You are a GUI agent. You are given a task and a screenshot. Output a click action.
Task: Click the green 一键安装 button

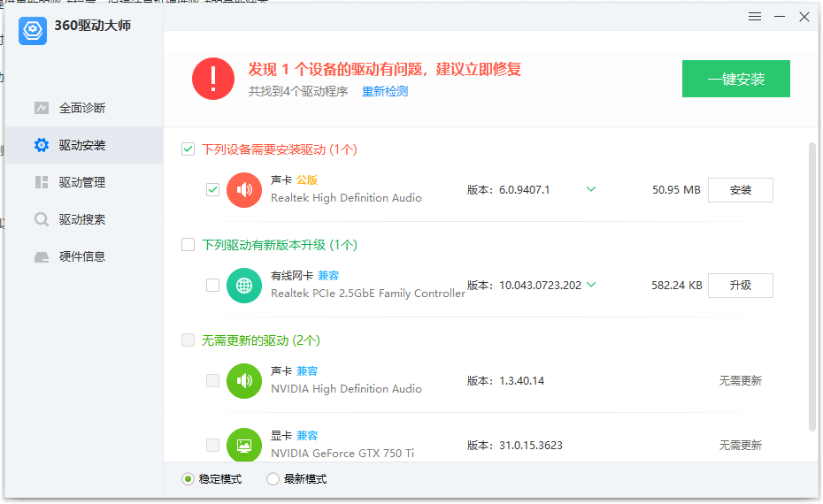point(736,79)
